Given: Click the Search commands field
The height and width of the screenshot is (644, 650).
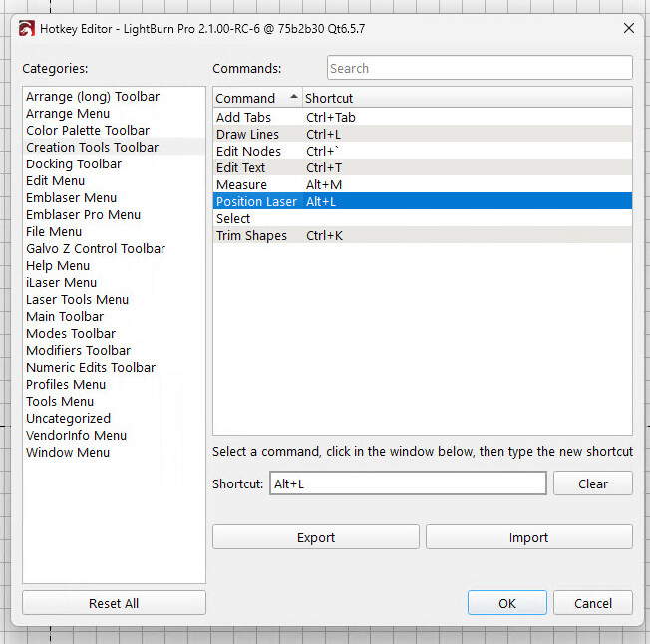Looking at the screenshot, I should point(480,68).
